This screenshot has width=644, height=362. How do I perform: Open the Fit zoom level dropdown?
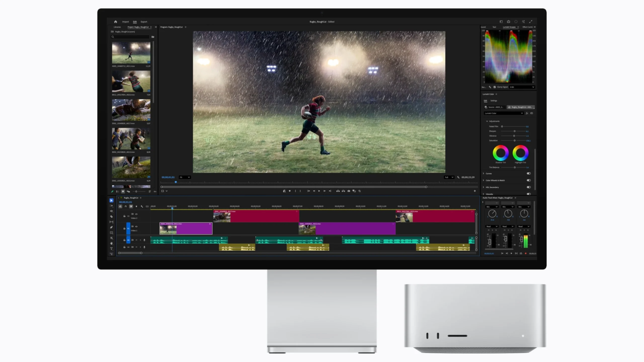(185, 177)
